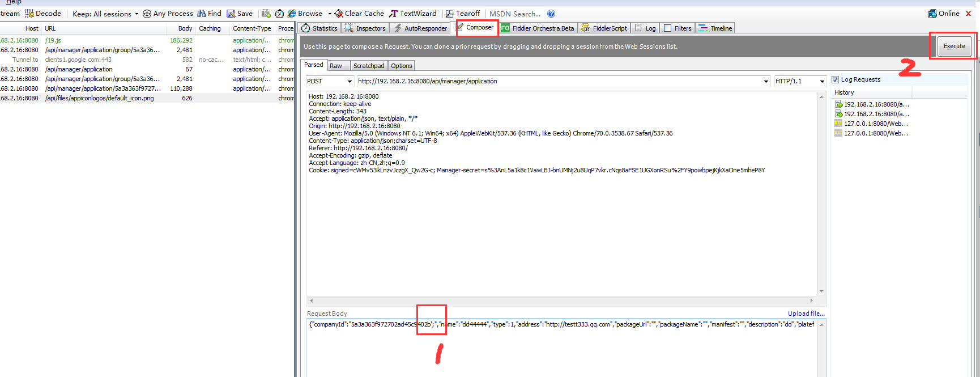
Task: Select the default_icon.png session row
Action: [147, 98]
